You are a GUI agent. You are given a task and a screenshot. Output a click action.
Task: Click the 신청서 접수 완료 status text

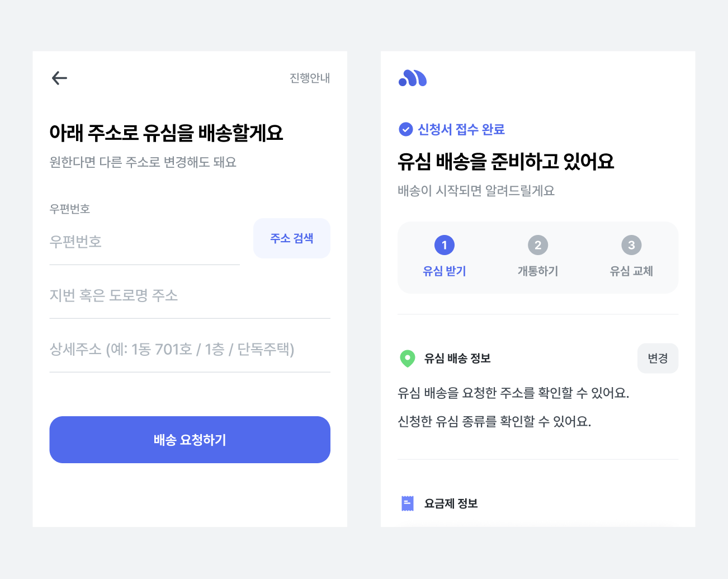[461, 129]
